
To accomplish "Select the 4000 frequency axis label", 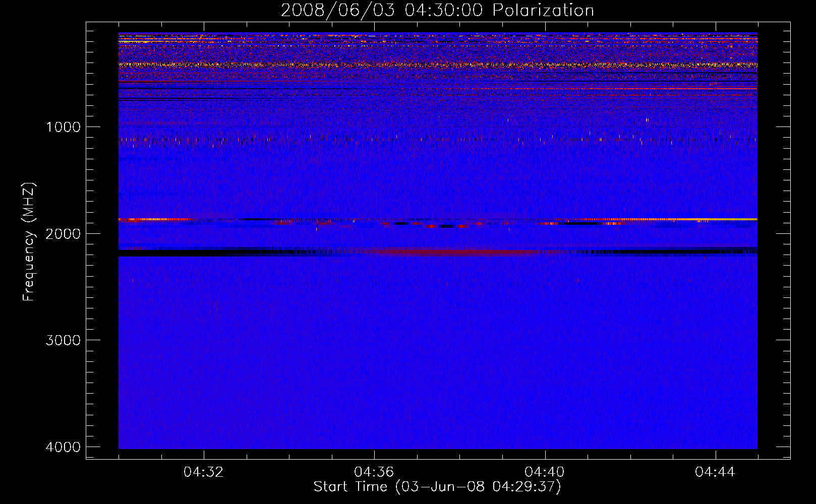I will pos(63,447).
